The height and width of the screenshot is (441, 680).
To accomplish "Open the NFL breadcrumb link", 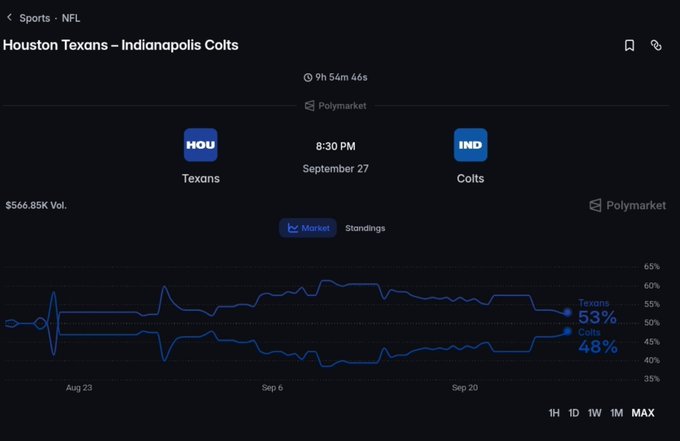I will pyautogui.click(x=71, y=18).
